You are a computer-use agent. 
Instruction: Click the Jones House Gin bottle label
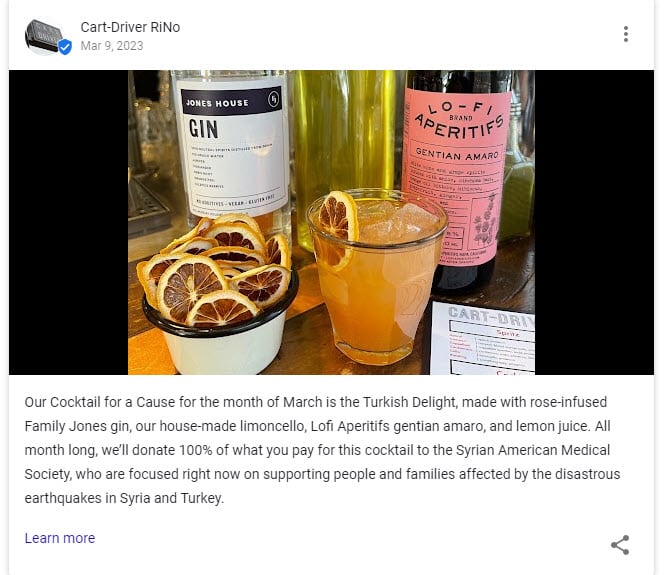(234, 148)
